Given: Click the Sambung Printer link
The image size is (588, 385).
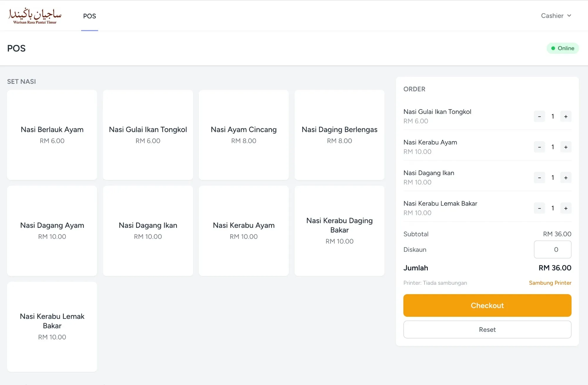Looking at the screenshot, I should (550, 283).
